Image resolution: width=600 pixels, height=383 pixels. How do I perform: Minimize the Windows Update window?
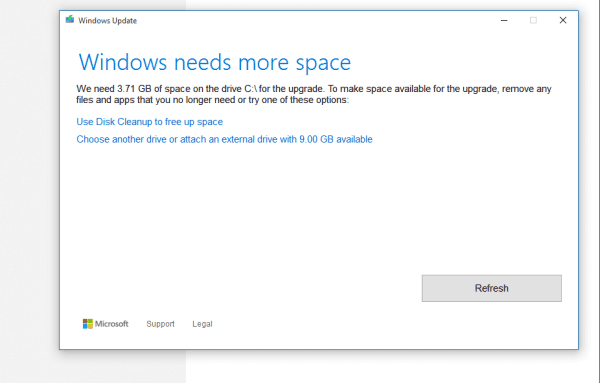[x=504, y=20]
